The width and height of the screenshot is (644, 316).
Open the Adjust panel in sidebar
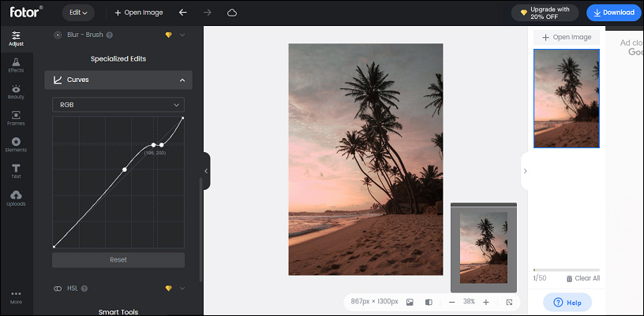click(16, 39)
